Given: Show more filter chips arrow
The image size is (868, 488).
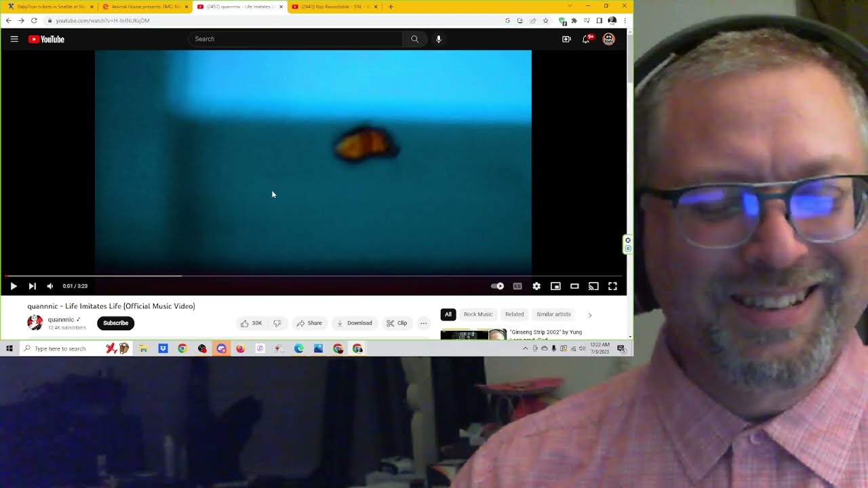Looking at the screenshot, I should [x=590, y=314].
